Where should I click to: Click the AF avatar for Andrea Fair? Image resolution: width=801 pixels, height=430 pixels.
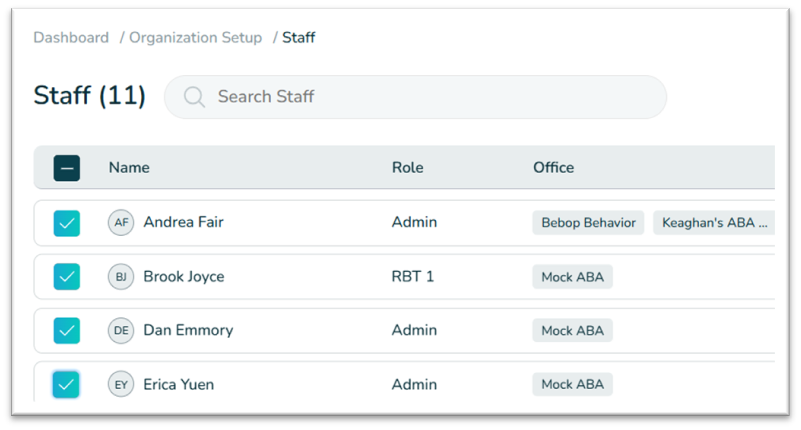pyautogui.click(x=121, y=223)
